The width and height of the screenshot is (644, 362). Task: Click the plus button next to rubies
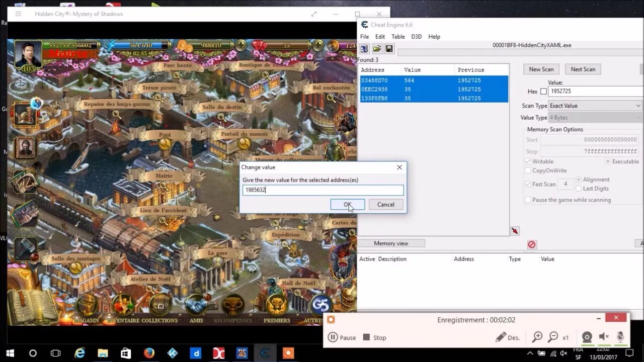(x=317, y=45)
